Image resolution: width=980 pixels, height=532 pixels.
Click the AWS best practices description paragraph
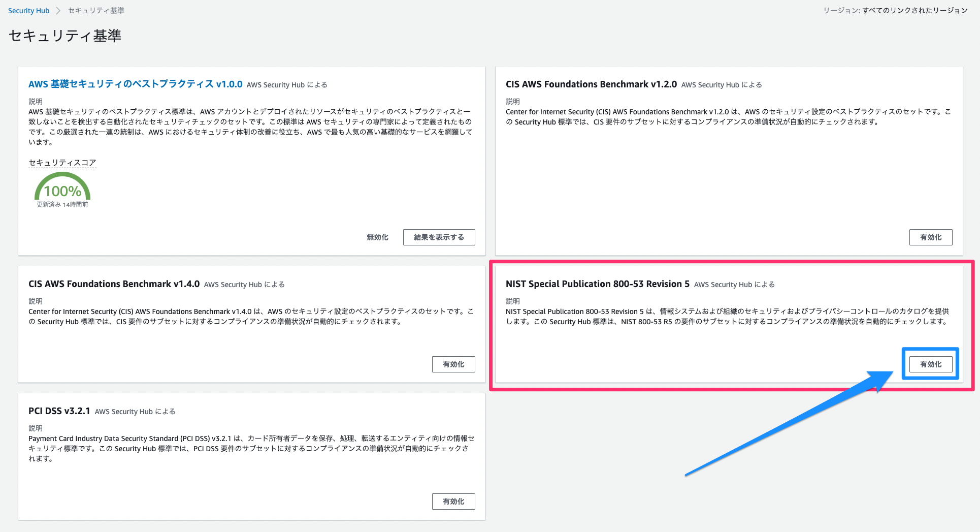[251, 127]
